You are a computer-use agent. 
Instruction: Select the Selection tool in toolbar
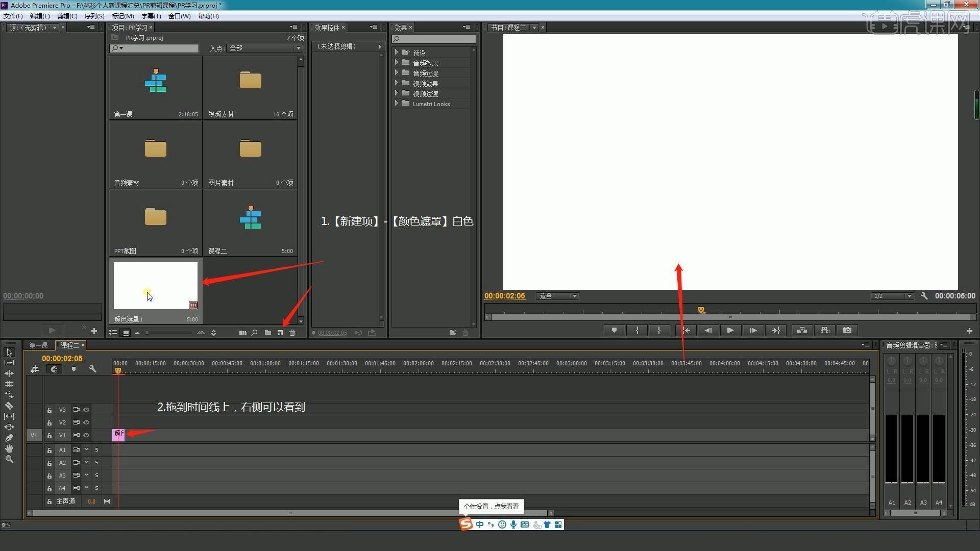pyautogui.click(x=9, y=353)
